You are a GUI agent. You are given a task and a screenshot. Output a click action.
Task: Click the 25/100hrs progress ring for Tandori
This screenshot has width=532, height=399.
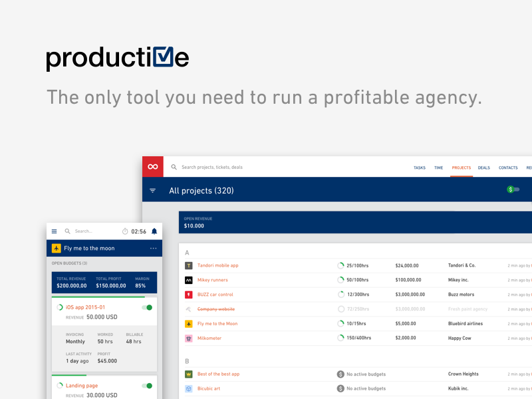click(340, 265)
